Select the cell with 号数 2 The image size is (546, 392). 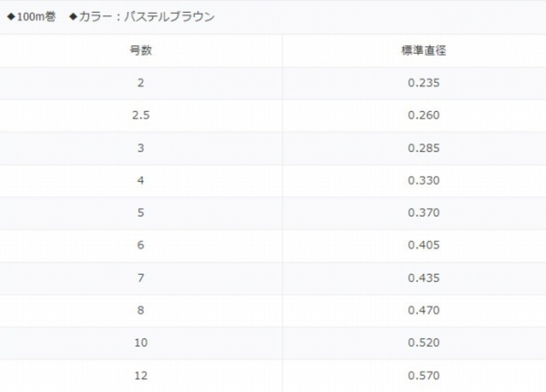point(141,83)
